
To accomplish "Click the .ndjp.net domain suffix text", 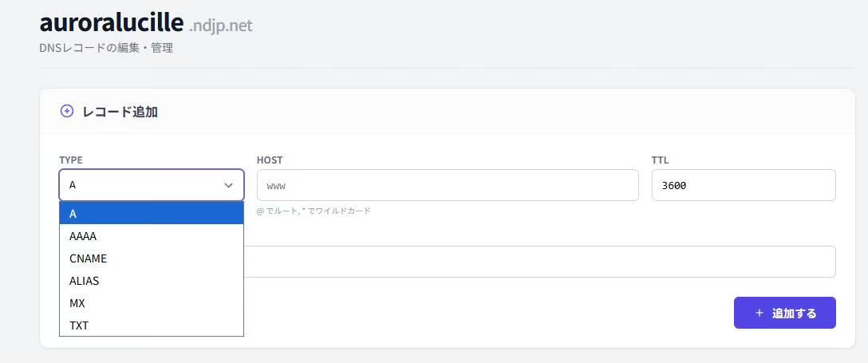I will 221,26.
